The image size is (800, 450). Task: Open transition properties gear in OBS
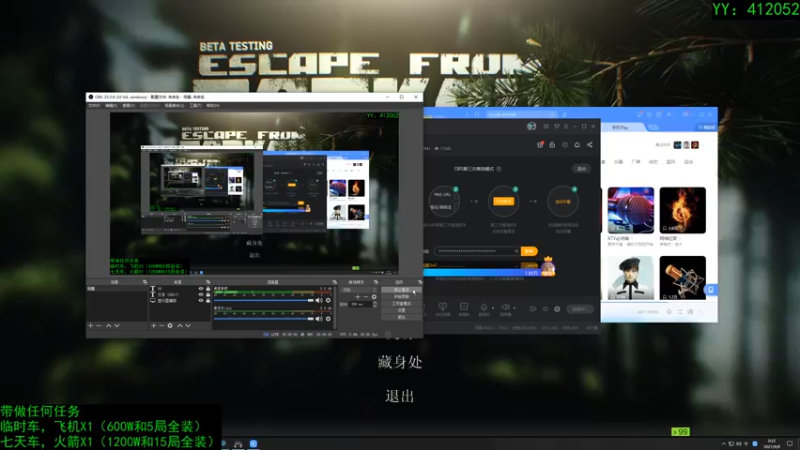374,297
